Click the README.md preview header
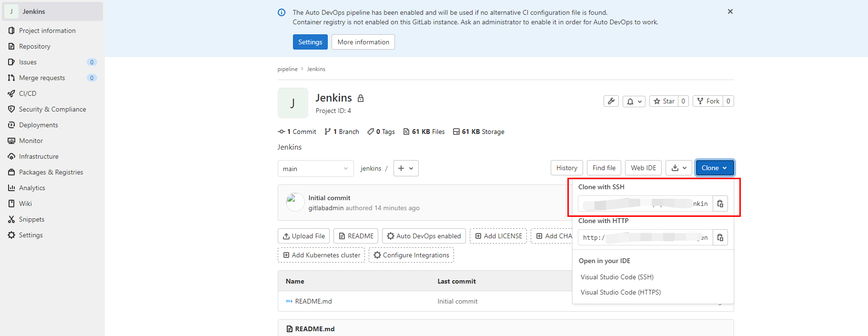This screenshot has height=336, width=868. 314,329
